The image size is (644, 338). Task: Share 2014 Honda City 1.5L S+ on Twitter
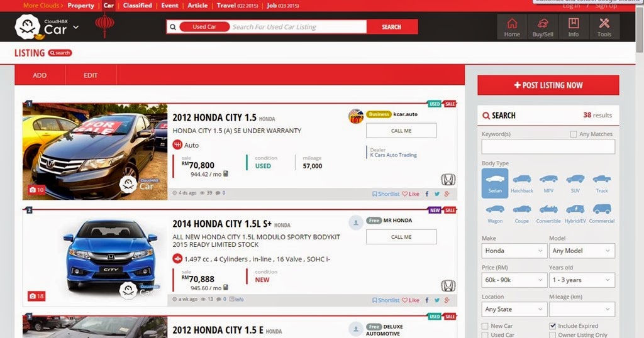pyautogui.click(x=437, y=300)
